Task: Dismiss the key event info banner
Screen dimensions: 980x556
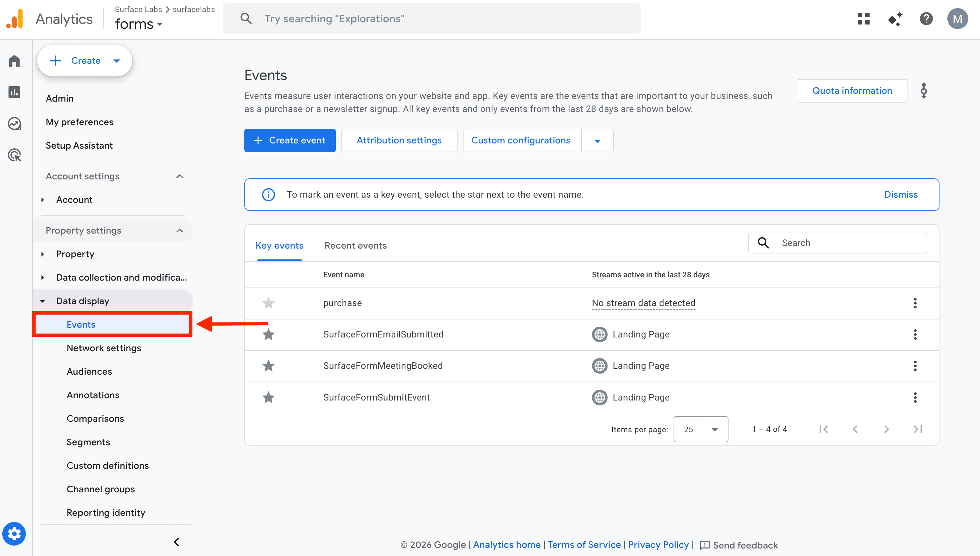Action: [x=901, y=194]
